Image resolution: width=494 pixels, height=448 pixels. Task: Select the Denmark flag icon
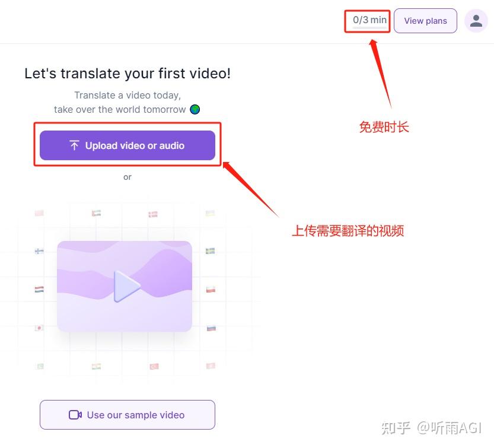[153, 214]
